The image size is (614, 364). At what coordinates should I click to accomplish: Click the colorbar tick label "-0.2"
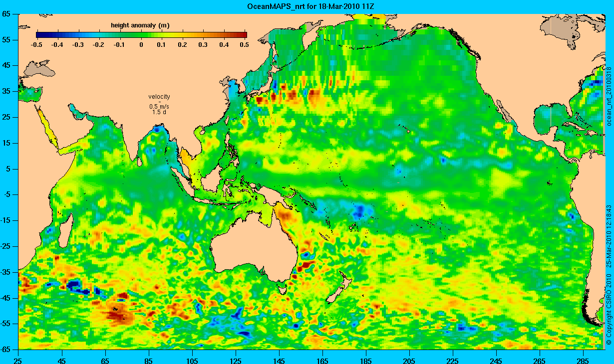99,45
